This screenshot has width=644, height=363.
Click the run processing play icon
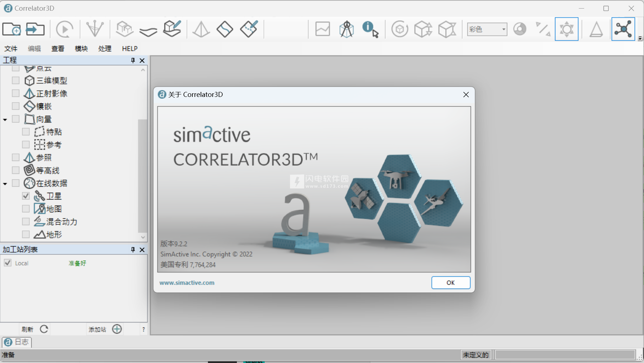[65, 29]
